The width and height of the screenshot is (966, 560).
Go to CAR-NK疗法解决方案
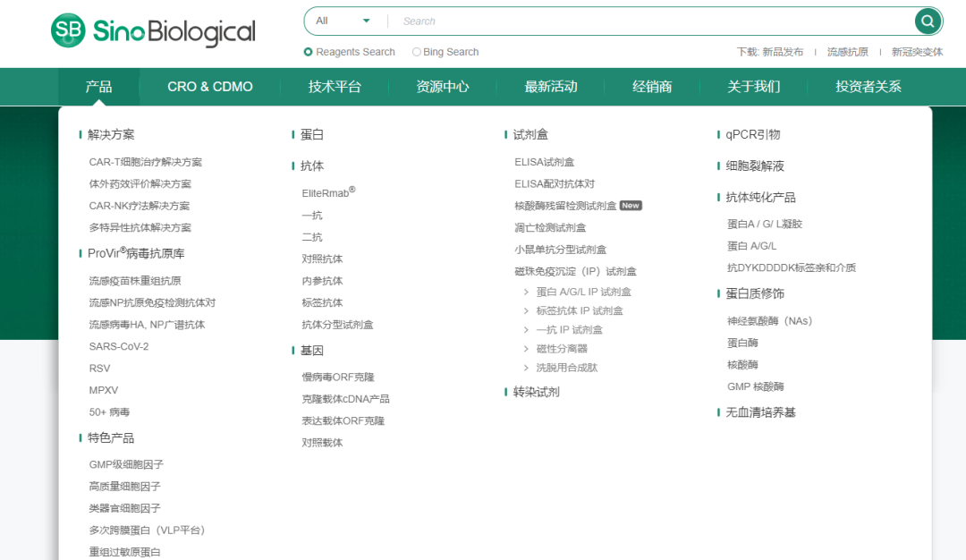(140, 206)
